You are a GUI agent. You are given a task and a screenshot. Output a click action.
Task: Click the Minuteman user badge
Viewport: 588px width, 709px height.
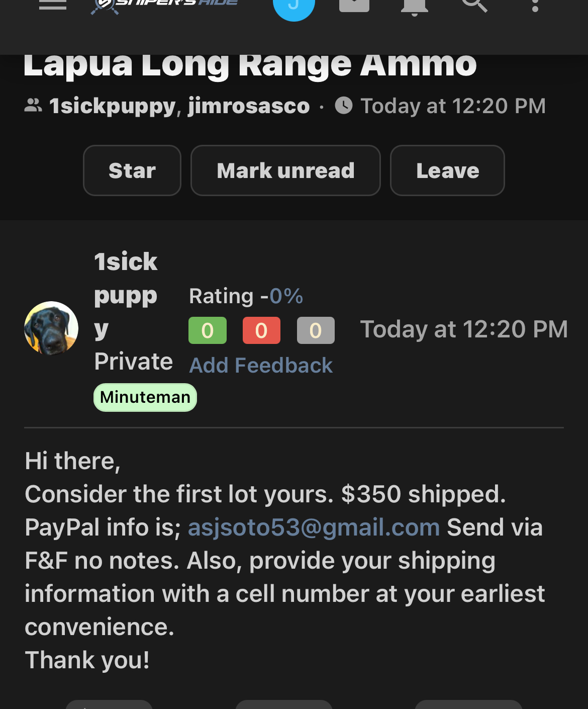145,397
